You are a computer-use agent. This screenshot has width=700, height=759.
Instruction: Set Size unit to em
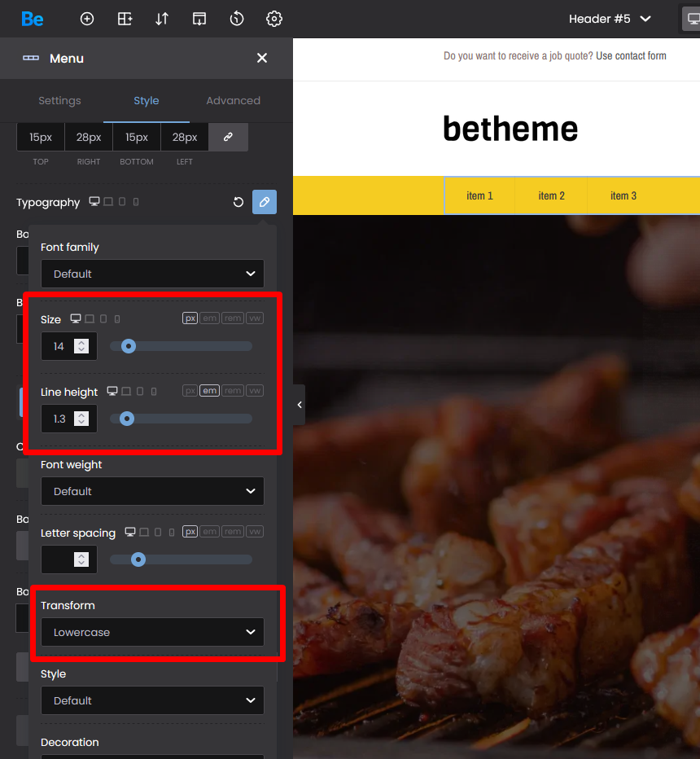click(209, 318)
